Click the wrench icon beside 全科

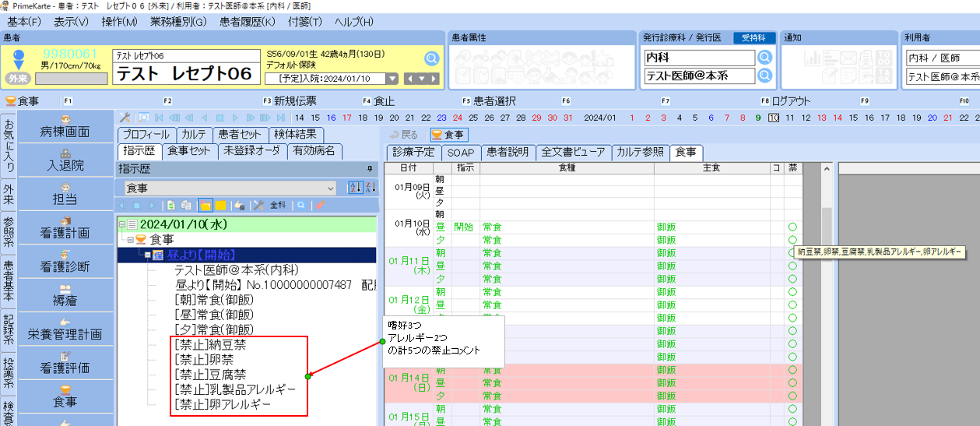tap(259, 206)
